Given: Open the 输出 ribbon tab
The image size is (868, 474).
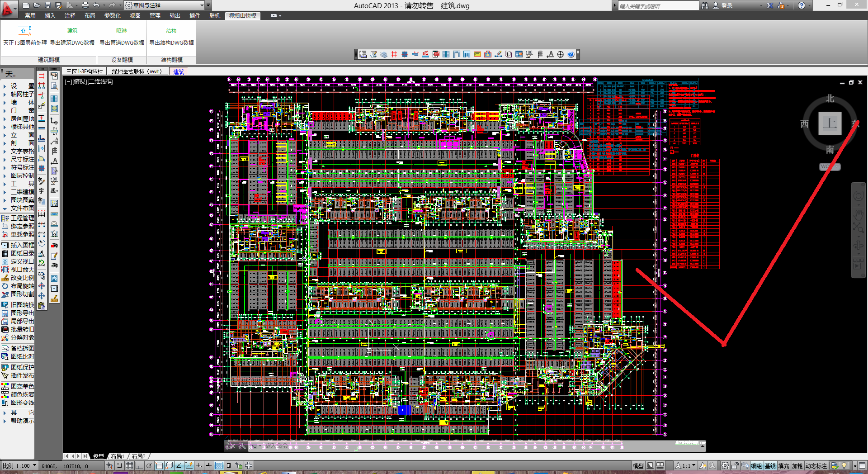Looking at the screenshot, I should (x=175, y=15).
